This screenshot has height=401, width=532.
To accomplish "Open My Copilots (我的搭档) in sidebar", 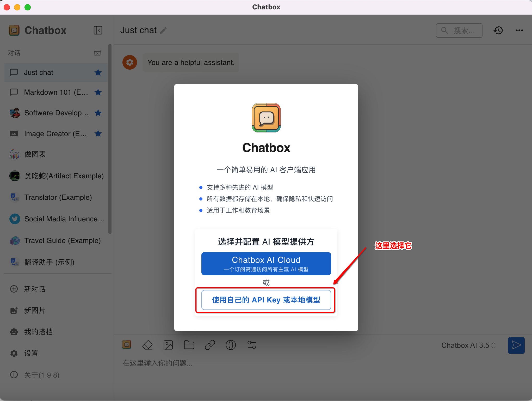I will click(38, 332).
